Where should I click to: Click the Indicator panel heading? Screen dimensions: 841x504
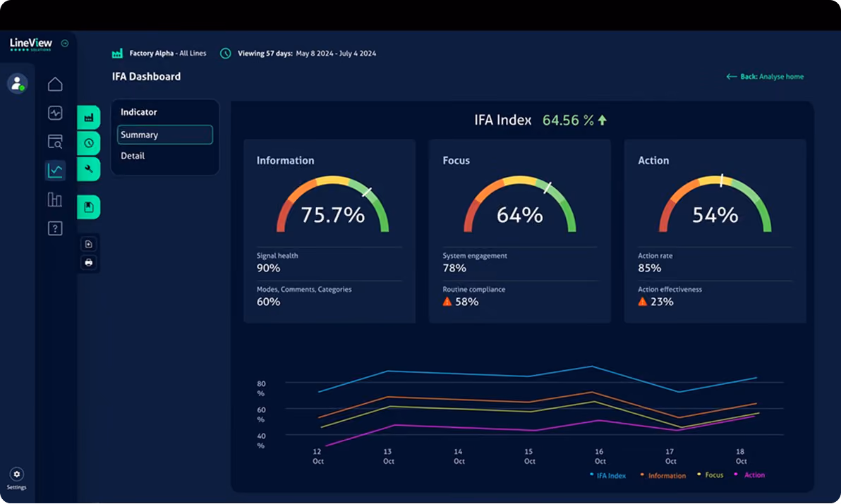(x=139, y=112)
